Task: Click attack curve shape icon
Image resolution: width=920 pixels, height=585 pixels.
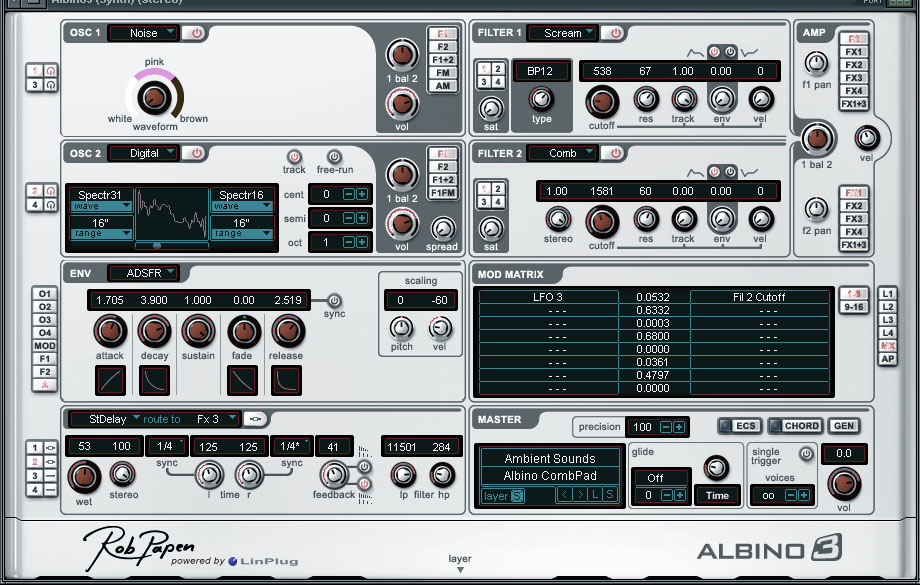Action: [110, 380]
